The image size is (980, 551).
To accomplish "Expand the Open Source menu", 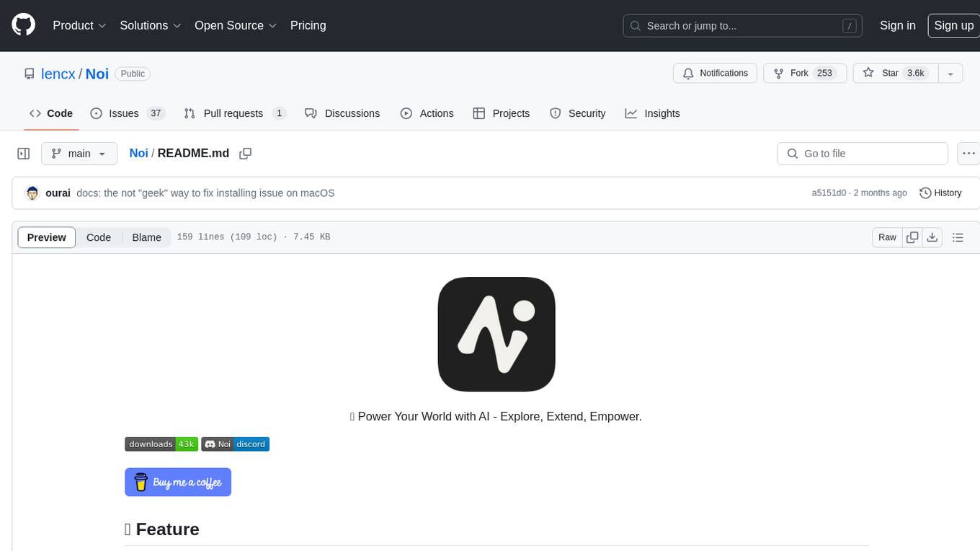I will pos(236,25).
